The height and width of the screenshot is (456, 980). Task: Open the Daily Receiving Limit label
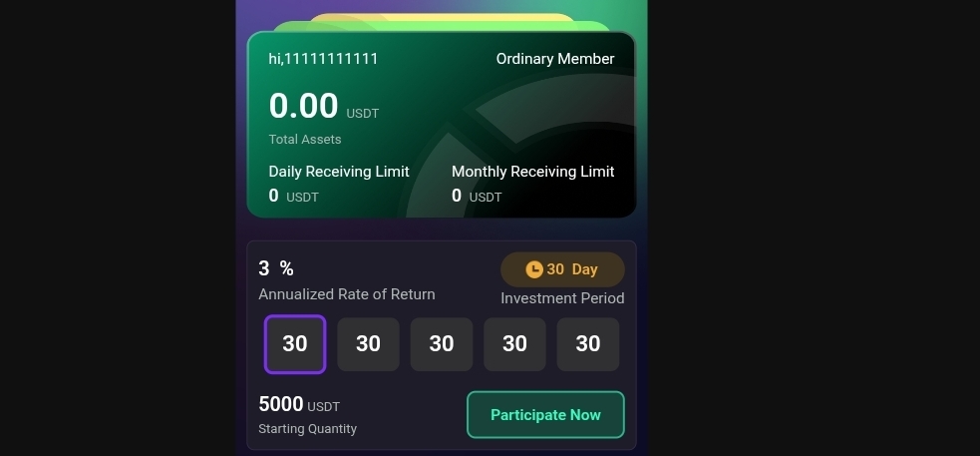339,172
